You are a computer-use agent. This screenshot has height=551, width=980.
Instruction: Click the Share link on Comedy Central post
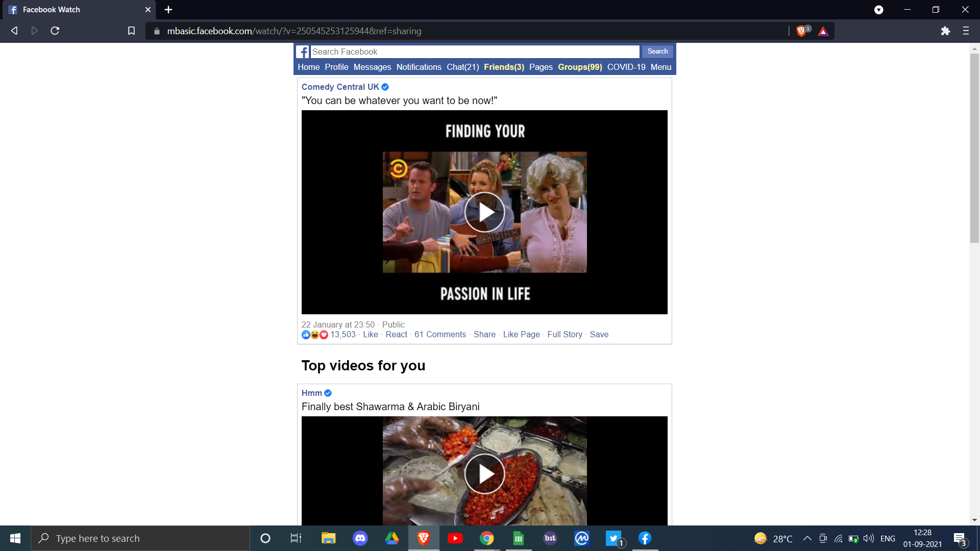484,334
